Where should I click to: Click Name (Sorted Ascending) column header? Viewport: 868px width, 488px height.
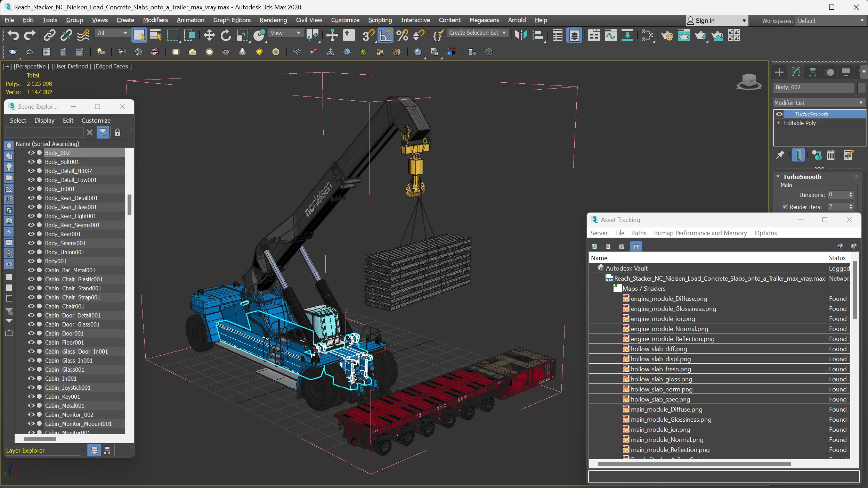[47, 144]
